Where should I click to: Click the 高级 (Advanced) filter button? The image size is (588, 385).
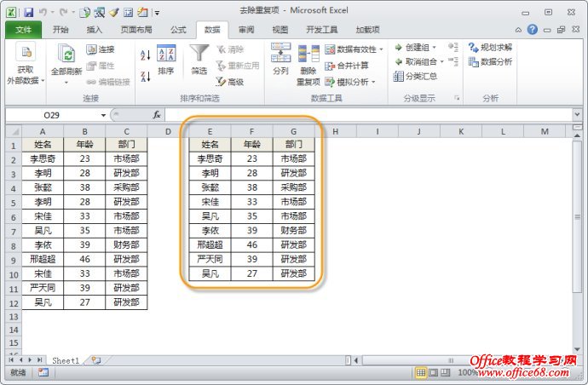(229, 82)
